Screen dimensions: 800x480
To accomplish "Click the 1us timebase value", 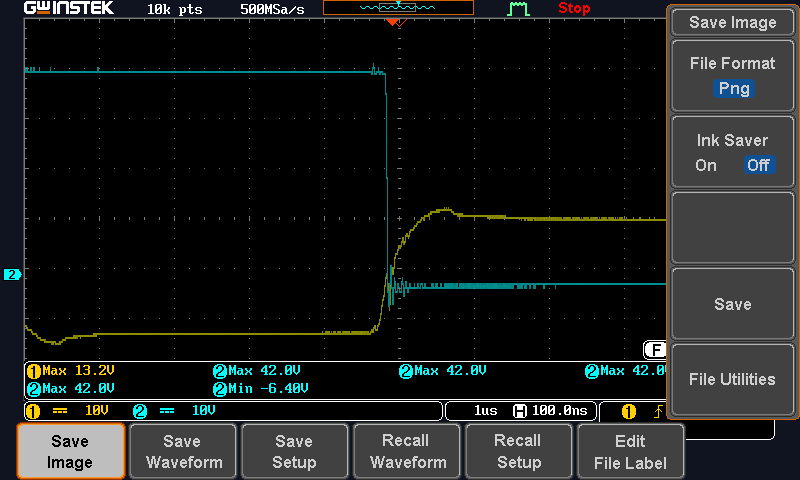I will click(x=485, y=411).
